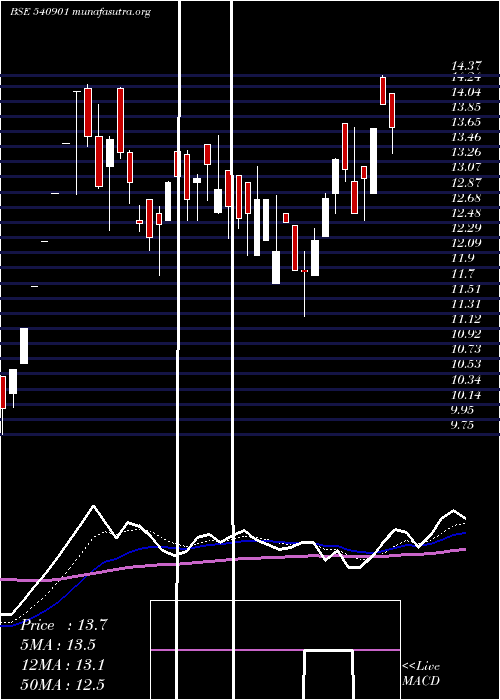Click the '5MA : 13.5' readout
Viewport: 500px width, 700px height.
58,645
